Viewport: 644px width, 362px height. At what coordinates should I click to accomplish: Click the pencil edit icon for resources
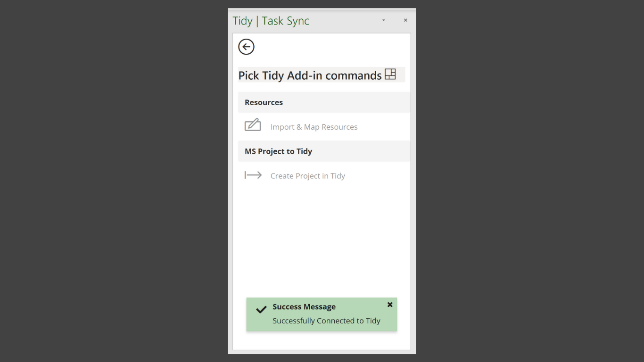[x=253, y=125]
